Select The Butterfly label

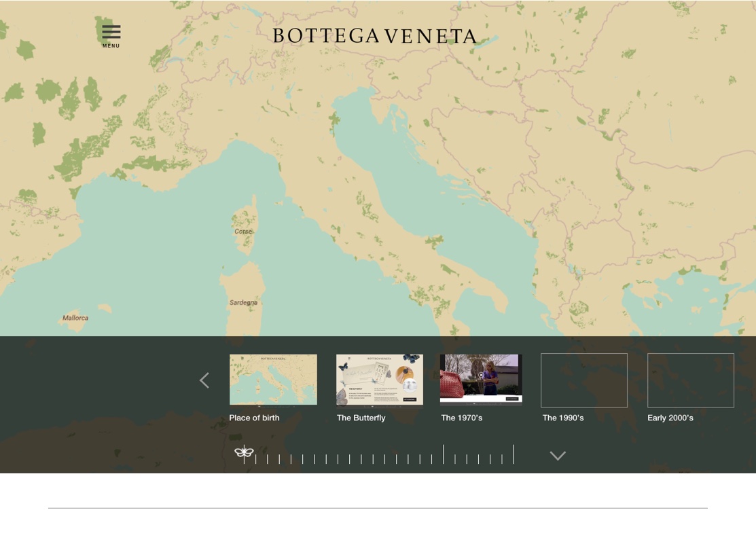pyautogui.click(x=361, y=418)
